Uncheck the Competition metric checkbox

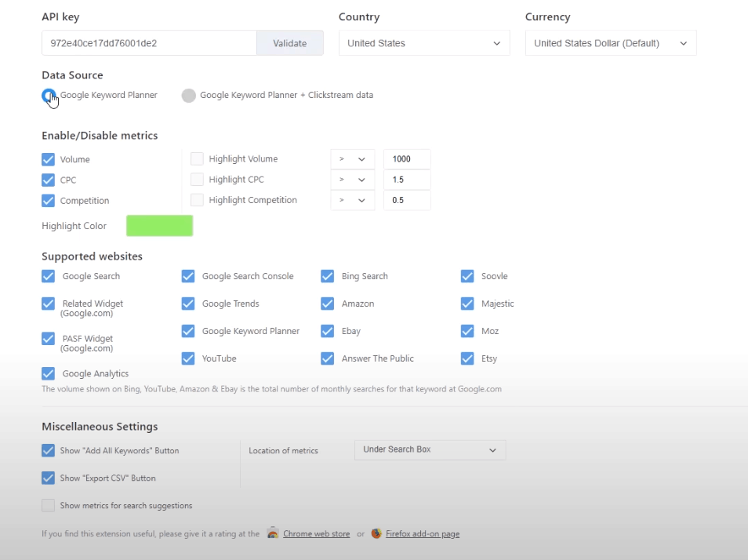(x=48, y=200)
